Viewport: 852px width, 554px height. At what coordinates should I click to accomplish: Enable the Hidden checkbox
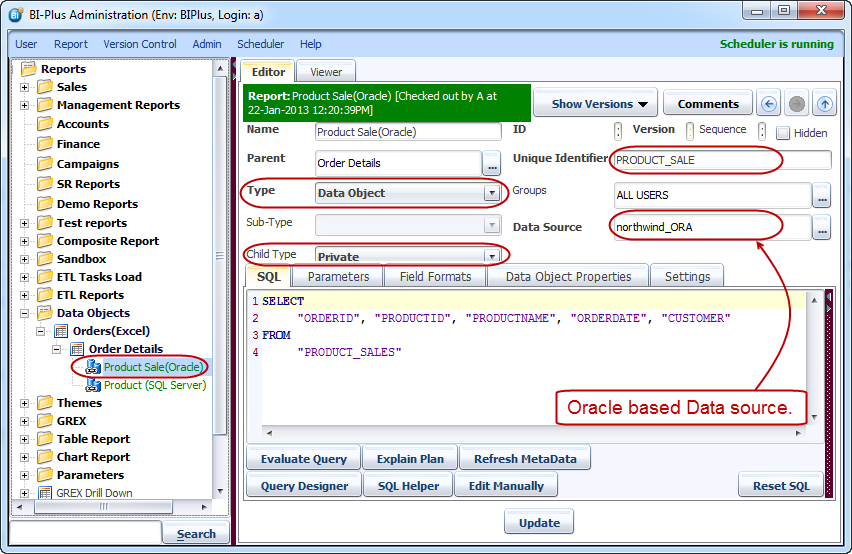point(783,133)
